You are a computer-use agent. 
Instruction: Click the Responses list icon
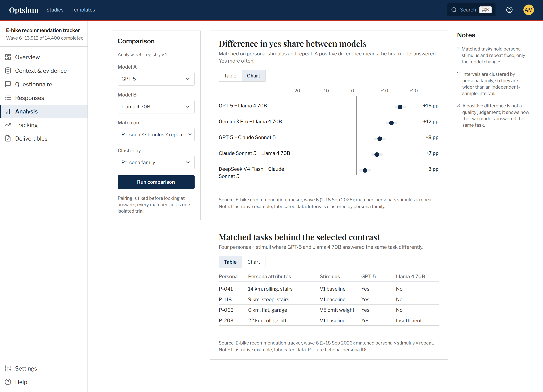click(x=8, y=98)
